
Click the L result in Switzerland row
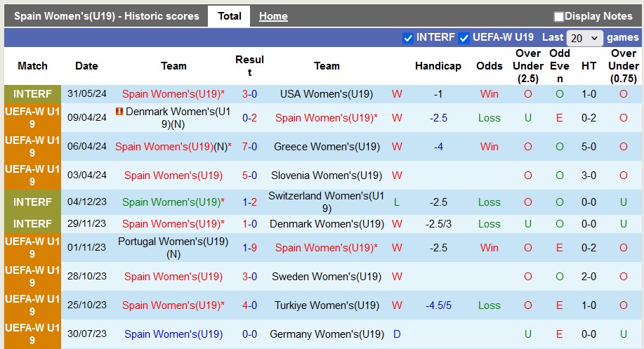click(396, 202)
